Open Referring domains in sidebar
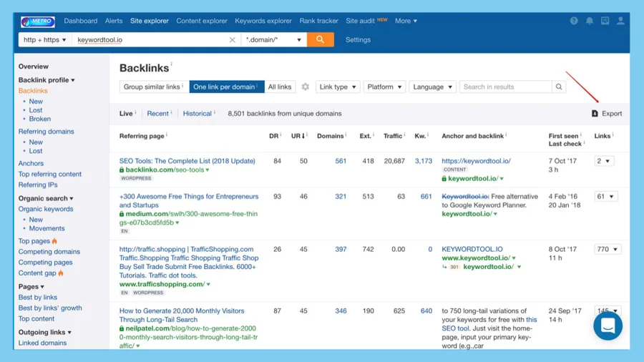 (x=46, y=132)
